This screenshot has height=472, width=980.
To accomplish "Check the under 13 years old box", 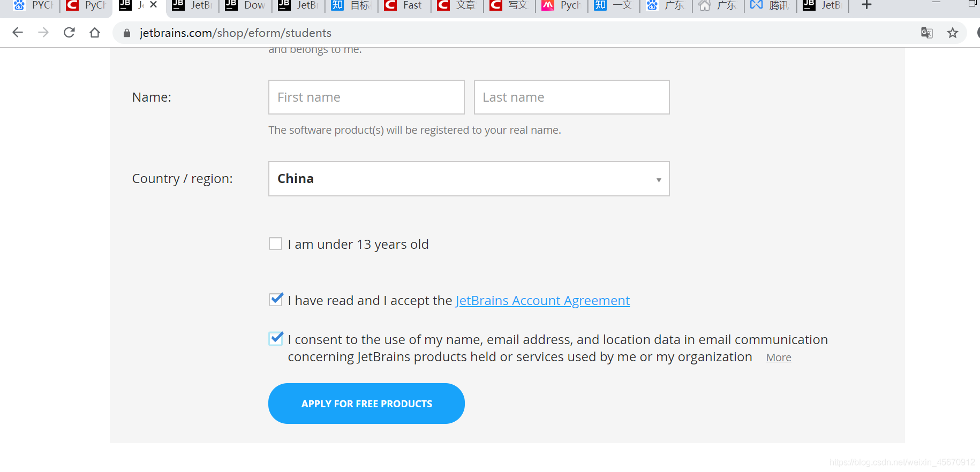I will 275,244.
